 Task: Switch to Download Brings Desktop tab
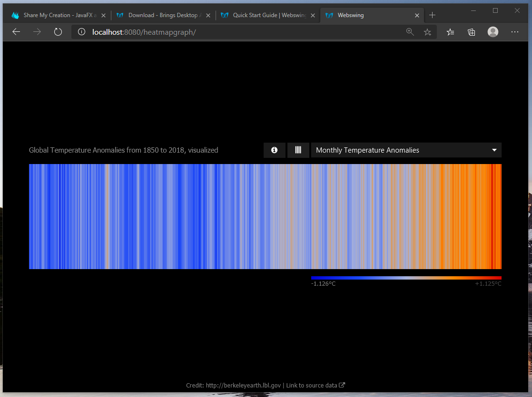coord(162,15)
